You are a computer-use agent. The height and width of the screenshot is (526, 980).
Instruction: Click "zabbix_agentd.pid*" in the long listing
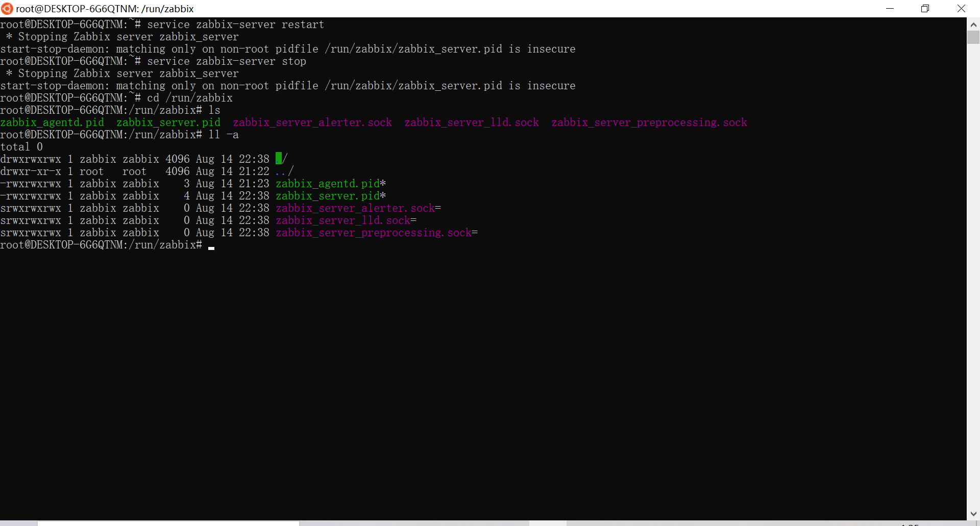331,184
